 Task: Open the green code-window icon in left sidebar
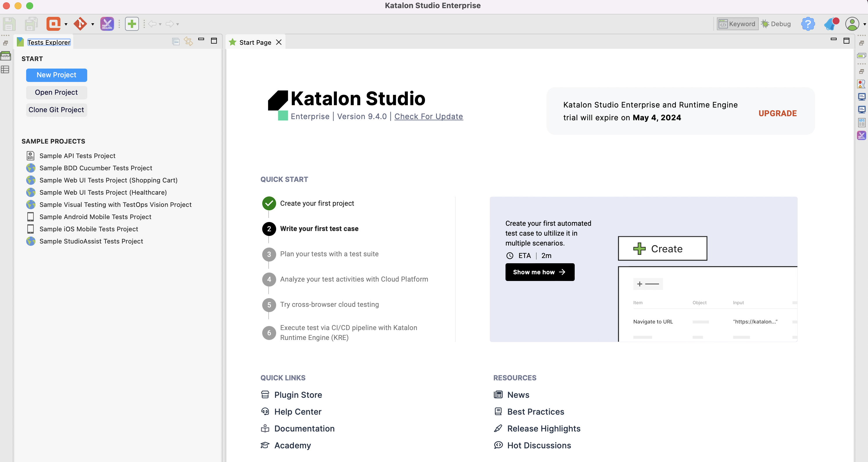click(6, 55)
